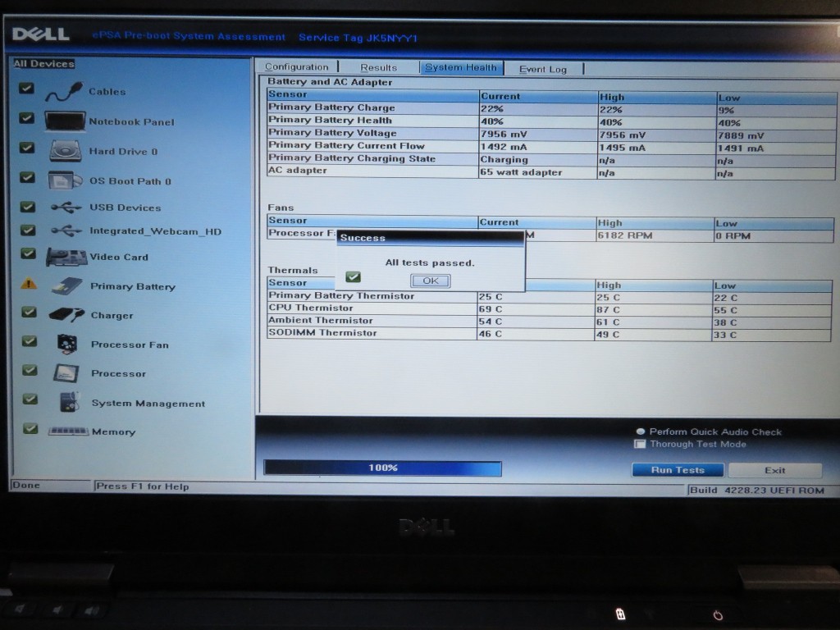Image resolution: width=840 pixels, height=630 pixels.
Task: Click the CPU Thermistor row label
Action: tap(311, 308)
